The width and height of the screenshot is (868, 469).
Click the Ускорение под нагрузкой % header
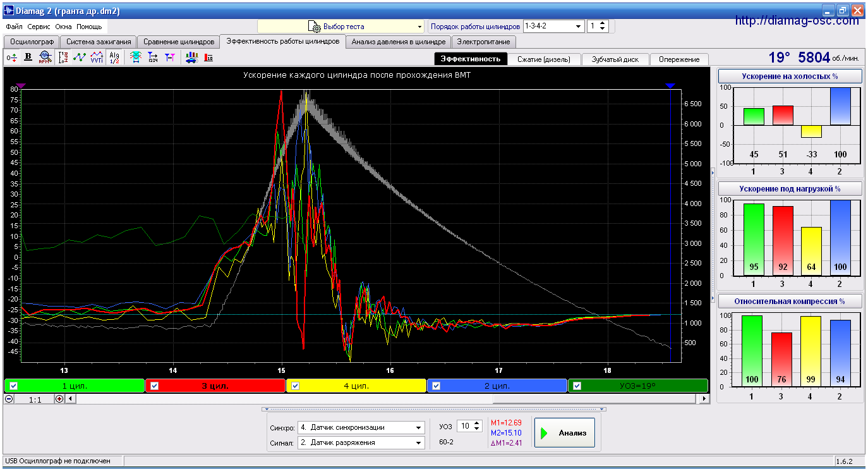(x=790, y=189)
